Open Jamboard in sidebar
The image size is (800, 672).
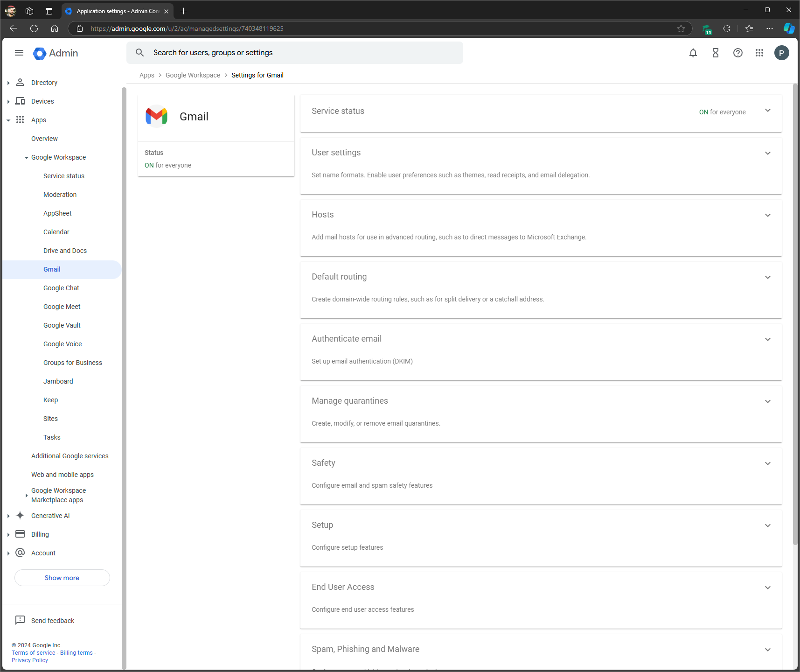click(x=58, y=381)
